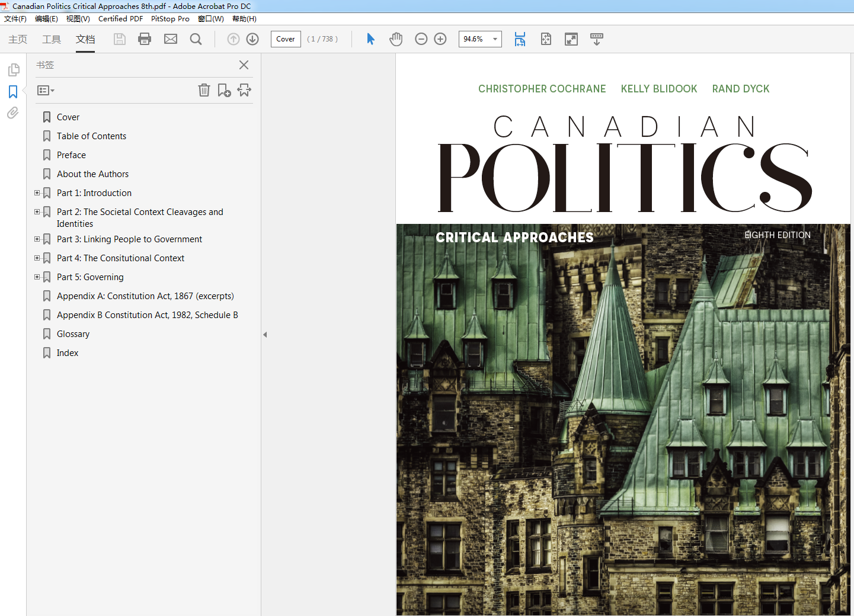This screenshot has width=854, height=616.
Task: Go to previous page arrow
Action: pos(234,39)
